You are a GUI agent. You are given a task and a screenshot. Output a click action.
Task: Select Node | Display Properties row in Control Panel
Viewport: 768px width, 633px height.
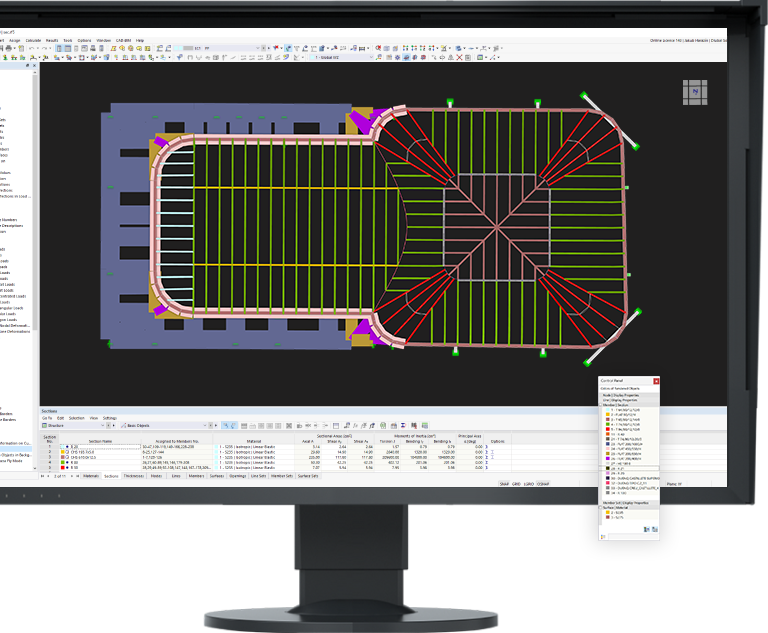(629, 395)
